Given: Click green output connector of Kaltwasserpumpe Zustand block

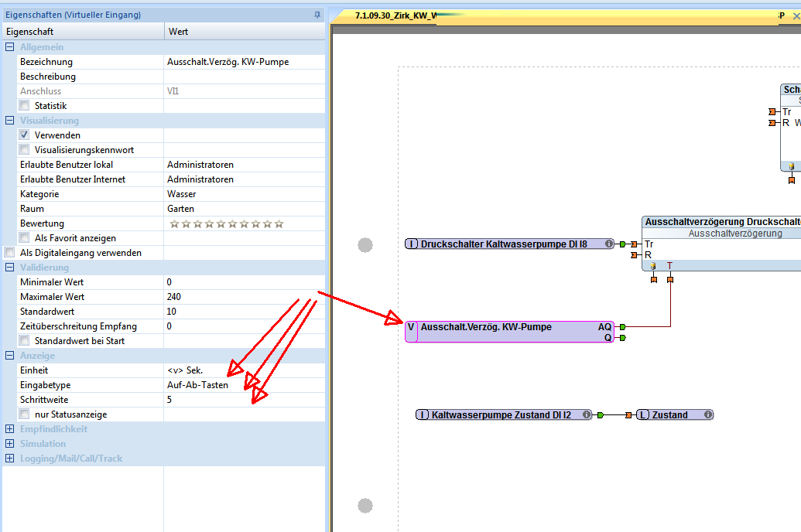Looking at the screenshot, I should pyautogui.click(x=601, y=415).
